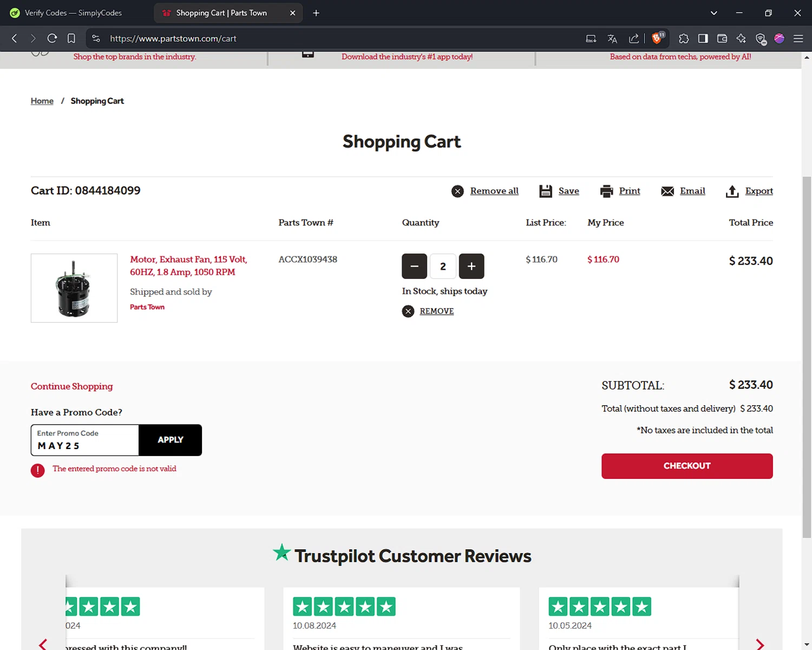
Task: Click the 10.05.2024 review card stars
Action: click(600, 607)
